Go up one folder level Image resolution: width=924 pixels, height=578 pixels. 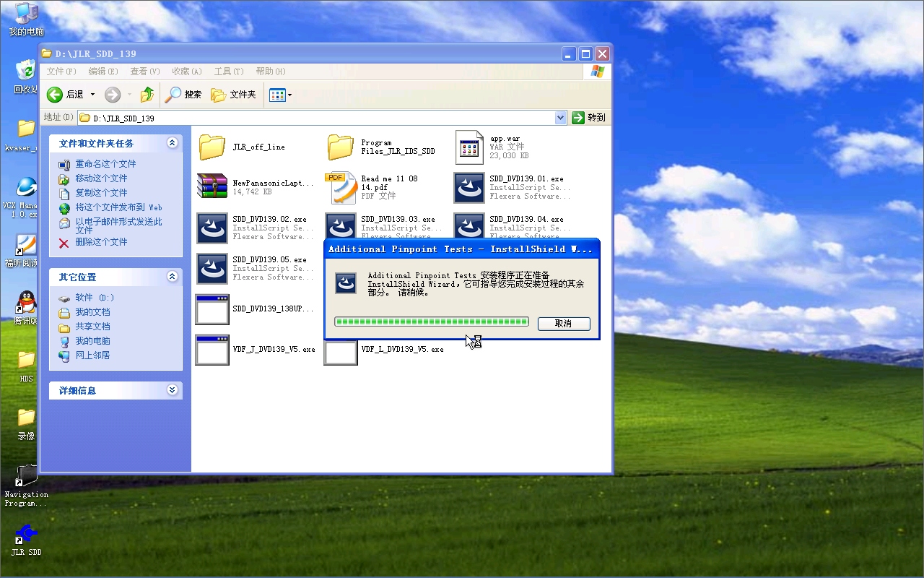click(147, 95)
